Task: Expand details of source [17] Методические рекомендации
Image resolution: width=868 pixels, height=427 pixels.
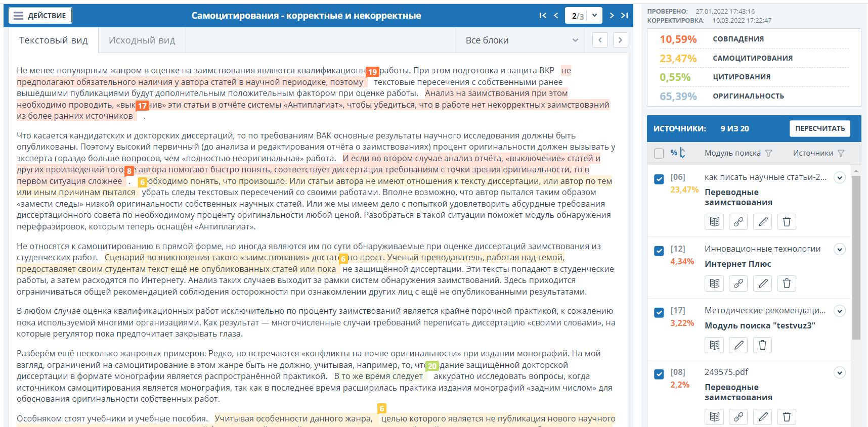Action: (840, 311)
